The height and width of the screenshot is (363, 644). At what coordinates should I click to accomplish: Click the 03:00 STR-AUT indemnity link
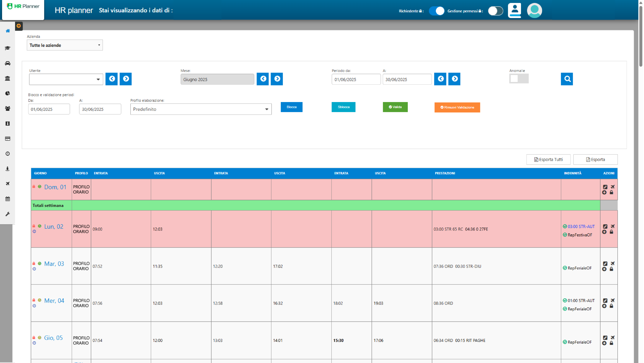point(581,227)
